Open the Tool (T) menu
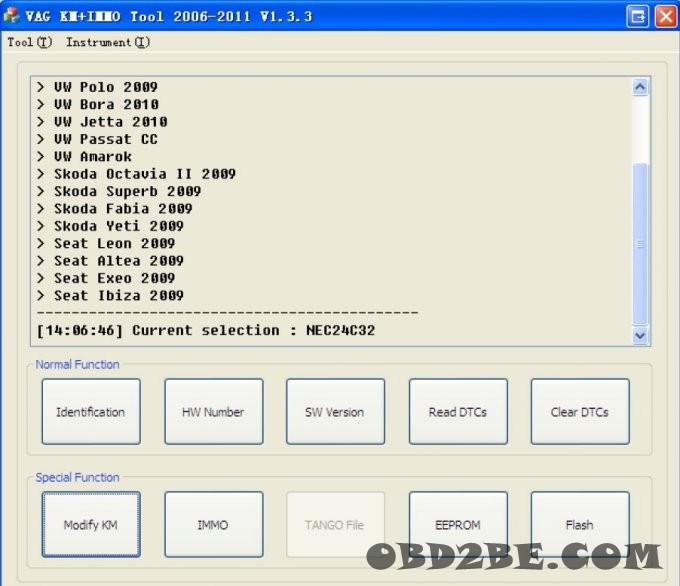The image size is (680, 586). pyautogui.click(x=29, y=42)
